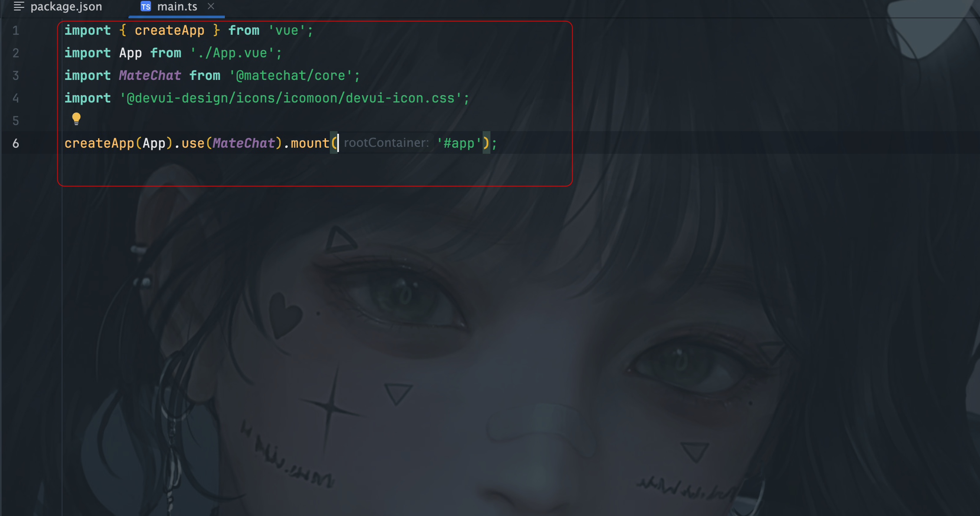
Task: Place cursor on createApp in line 1
Action: pos(169,30)
